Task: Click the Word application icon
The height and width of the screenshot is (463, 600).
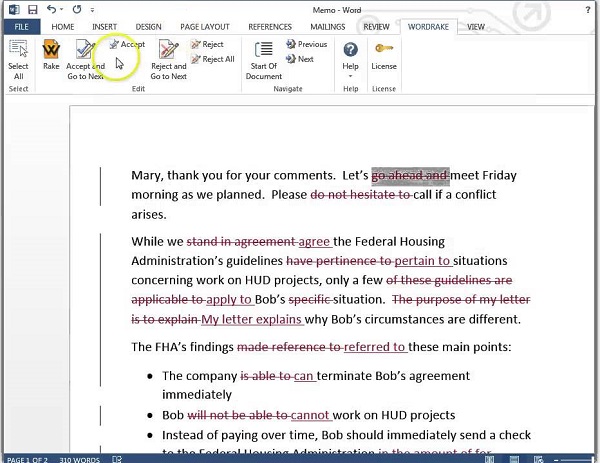Action: pos(14,10)
